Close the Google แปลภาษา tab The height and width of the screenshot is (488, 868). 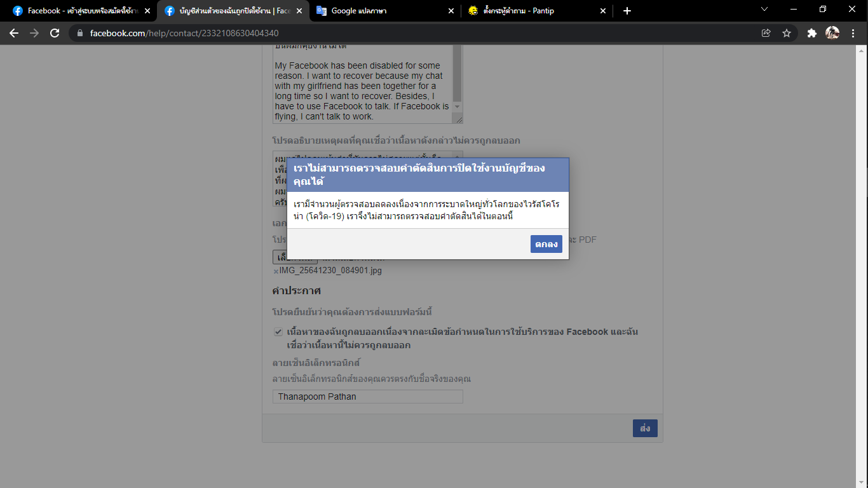click(x=451, y=11)
